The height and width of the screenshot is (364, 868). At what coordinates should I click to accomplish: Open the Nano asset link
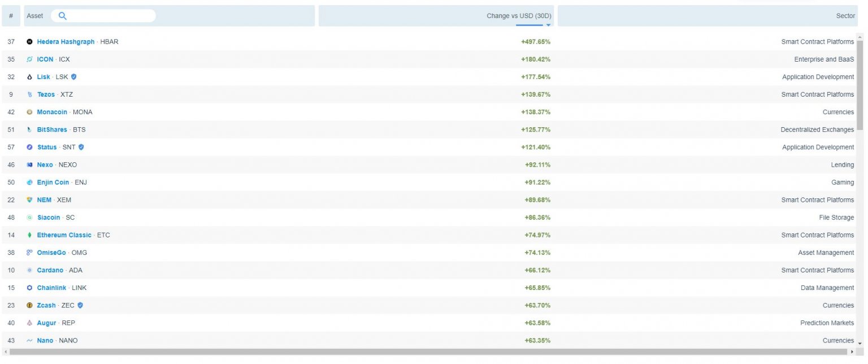(x=45, y=340)
